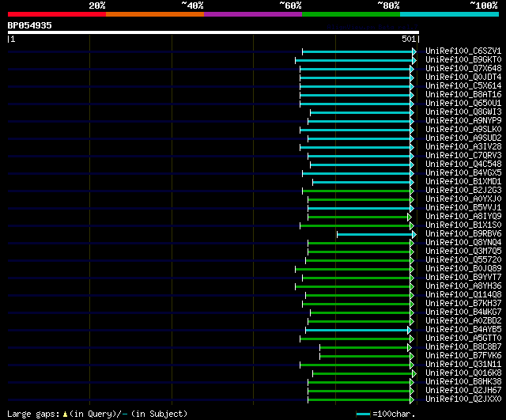The height and width of the screenshot is (420, 506).
Task: Select the UniRef100_B4VGX5 label
Action: tap(463, 173)
